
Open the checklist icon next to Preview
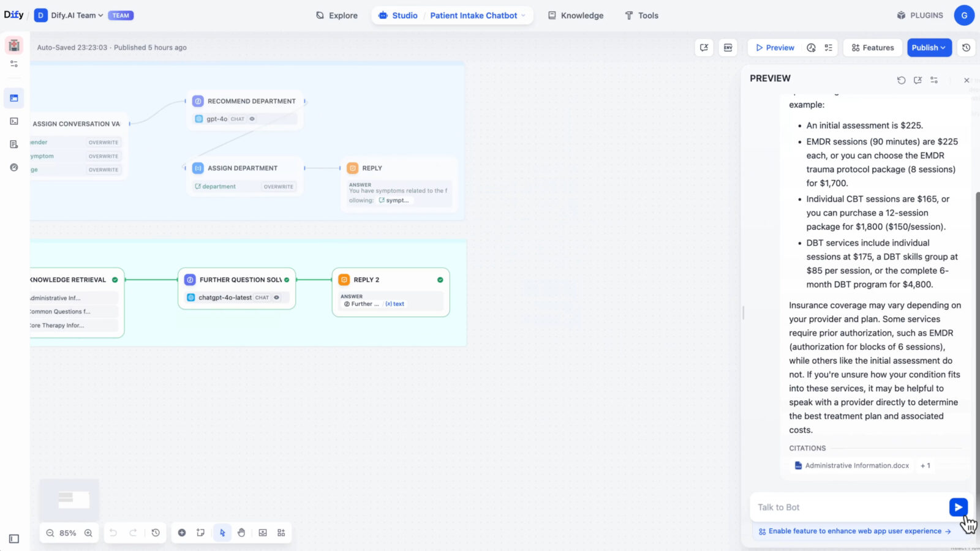(829, 48)
